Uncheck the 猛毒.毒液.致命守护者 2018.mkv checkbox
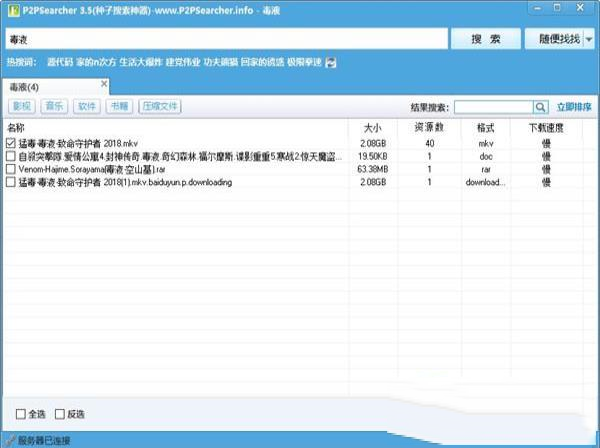600x448 pixels. coord(11,144)
